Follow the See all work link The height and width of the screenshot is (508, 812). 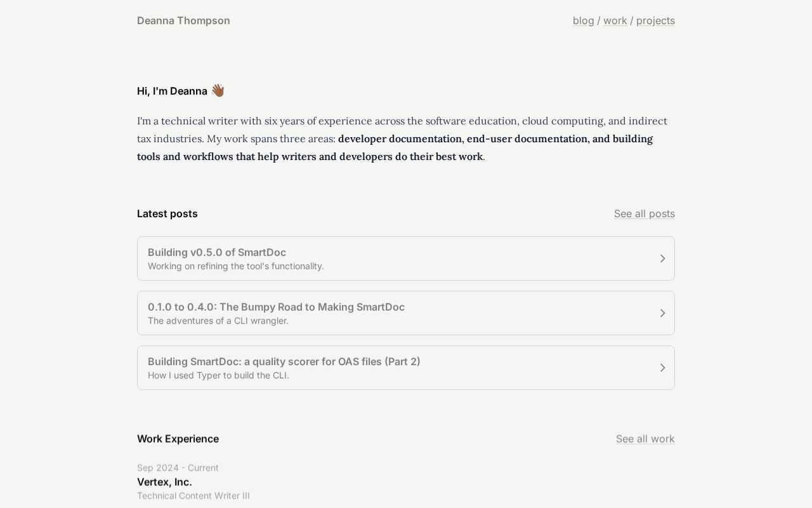[x=645, y=439]
